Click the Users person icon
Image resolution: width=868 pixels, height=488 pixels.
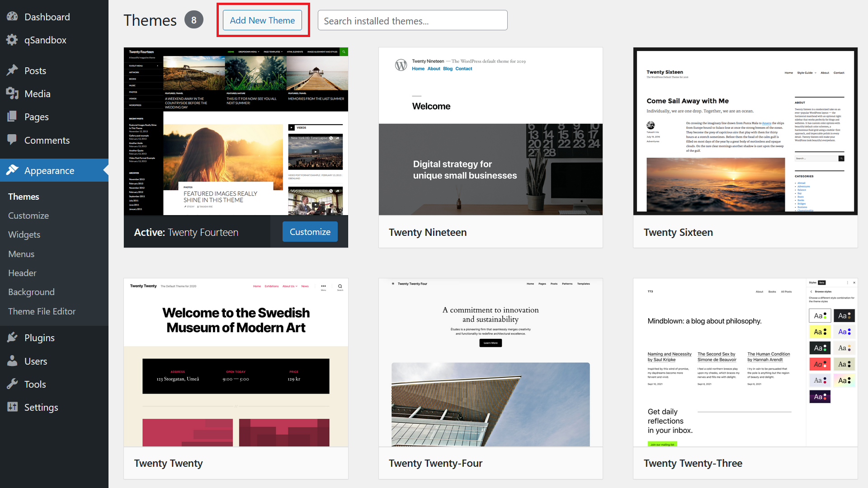12,361
